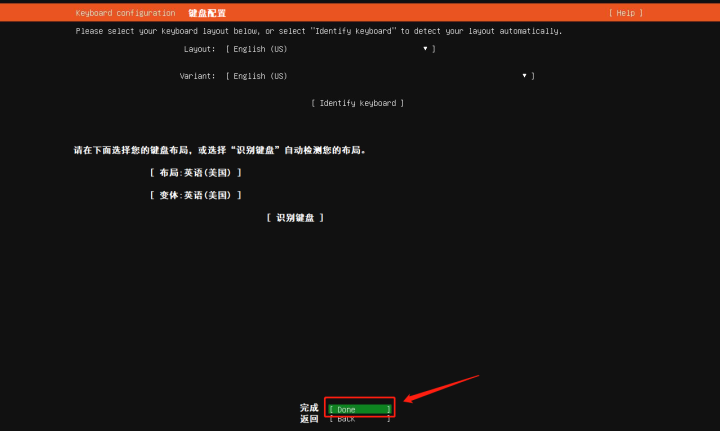This screenshot has width=720, height=431.
Task: Open the Variant English (US) dropdown
Action: (x=380, y=76)
